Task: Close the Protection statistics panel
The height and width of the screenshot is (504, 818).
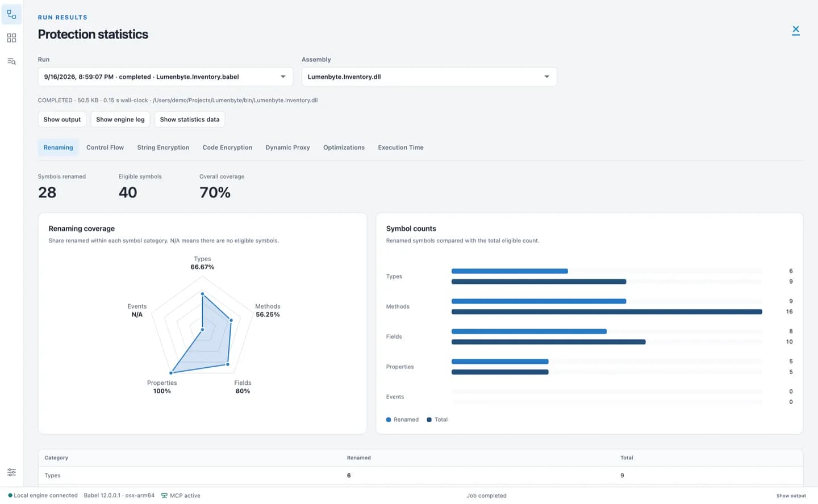Action: pyautogui.click(x=796, y=30)
